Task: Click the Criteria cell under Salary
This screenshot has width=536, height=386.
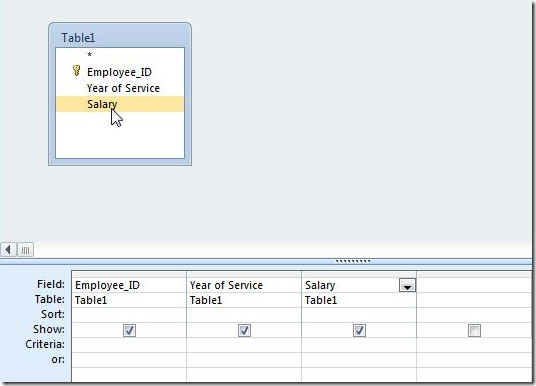Action: (x=359, y=345)
